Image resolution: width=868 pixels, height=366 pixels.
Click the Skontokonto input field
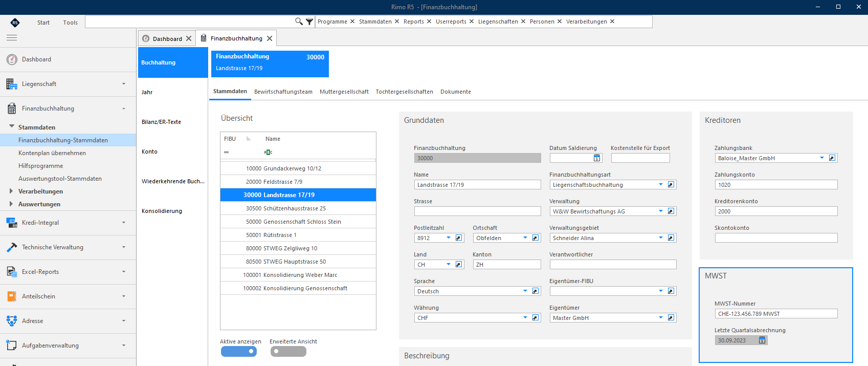(x=776, y=238)
